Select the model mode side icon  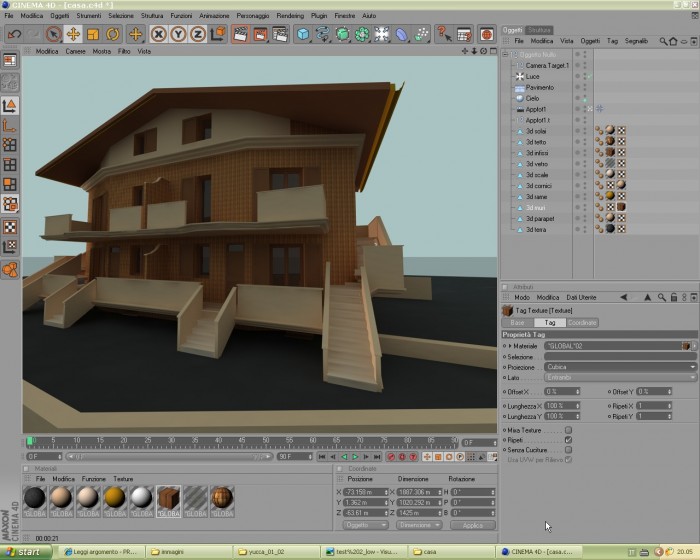[x=10, y=105]
